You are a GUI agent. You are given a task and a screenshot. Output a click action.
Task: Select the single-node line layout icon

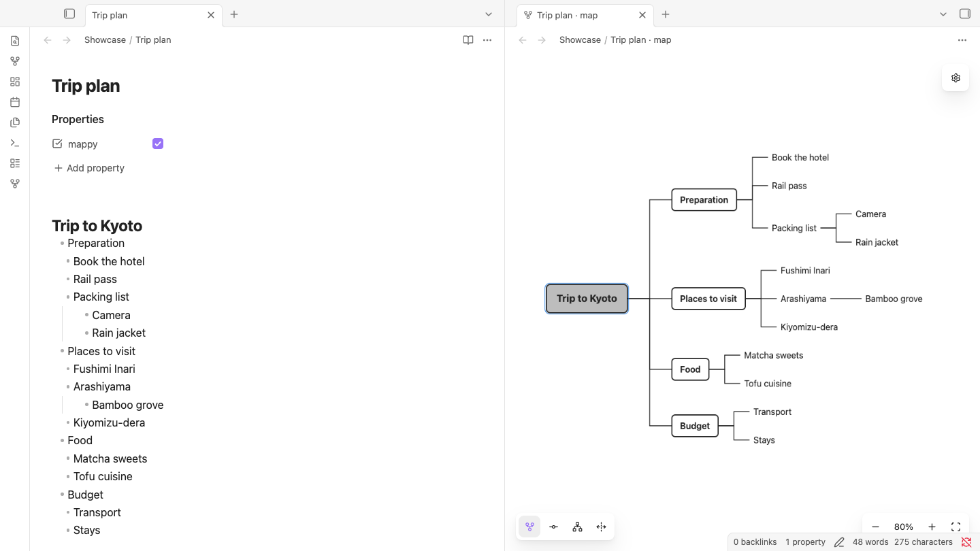(554, 527)
